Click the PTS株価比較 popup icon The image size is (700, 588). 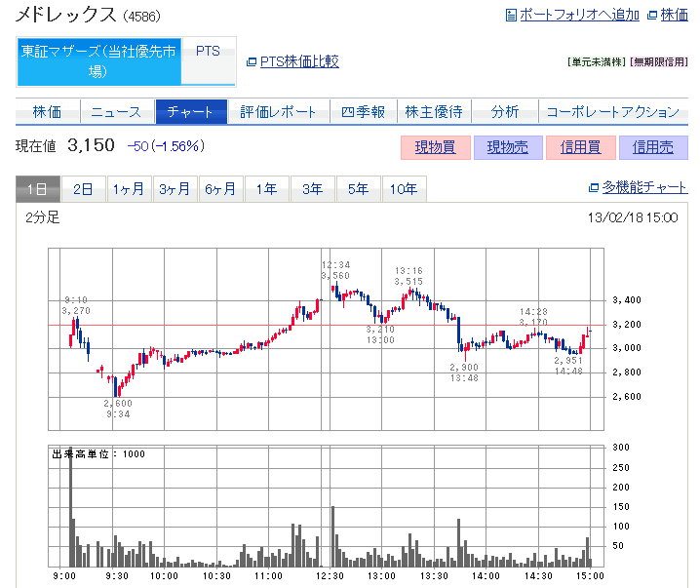tap(252, 61)
